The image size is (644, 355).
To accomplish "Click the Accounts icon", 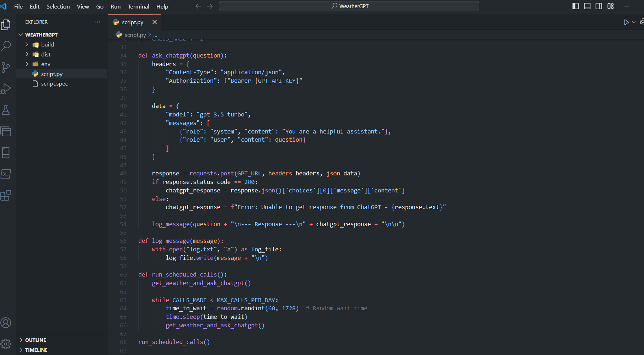I will pyautogui.click(x=6, y=323).
